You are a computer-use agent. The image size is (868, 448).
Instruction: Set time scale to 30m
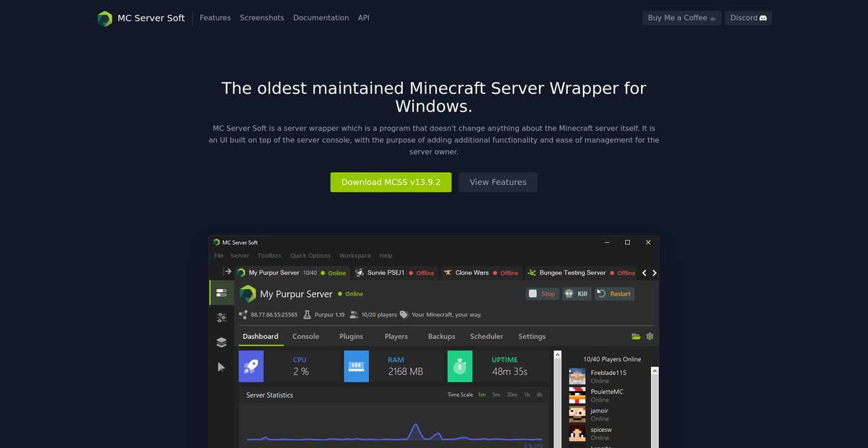(511, 395)
